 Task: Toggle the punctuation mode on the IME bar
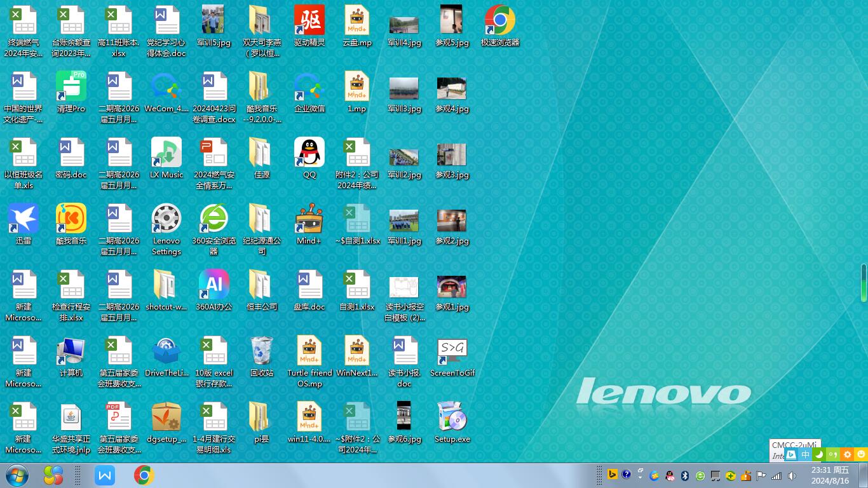point(833,454)
